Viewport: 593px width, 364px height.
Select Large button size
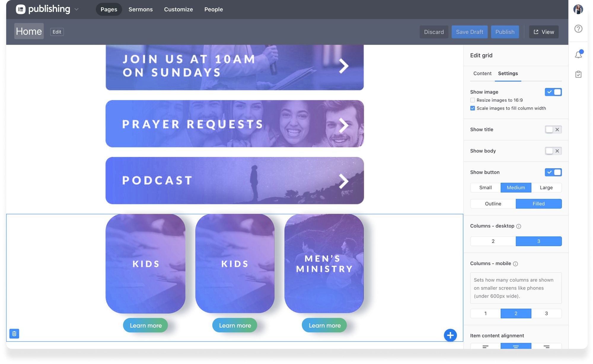click(546, 187)
